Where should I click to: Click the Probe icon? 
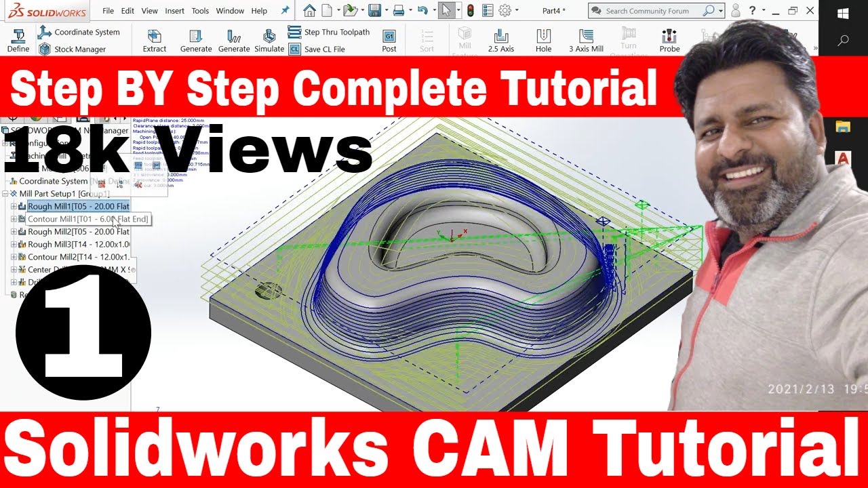[669, 41]
